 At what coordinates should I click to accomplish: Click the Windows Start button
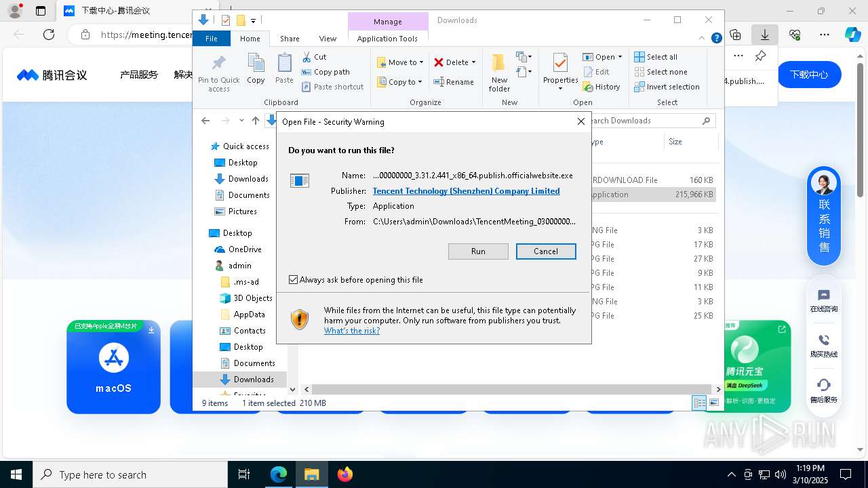point(16,474)
